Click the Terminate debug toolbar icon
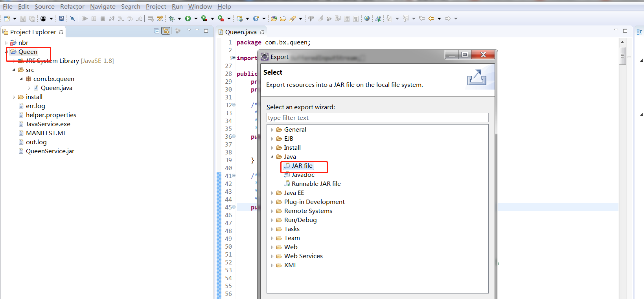The width and height of the screenshot is (644, 299). 103,18
